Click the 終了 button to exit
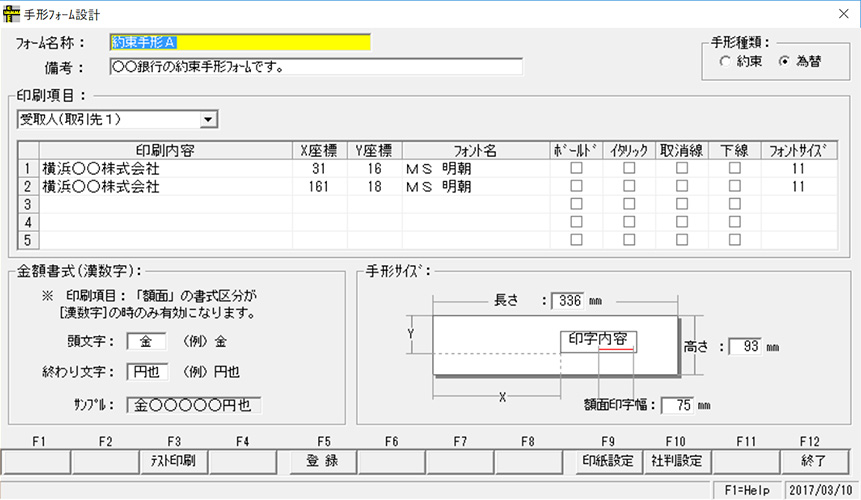861x500 pixels. 814,461
